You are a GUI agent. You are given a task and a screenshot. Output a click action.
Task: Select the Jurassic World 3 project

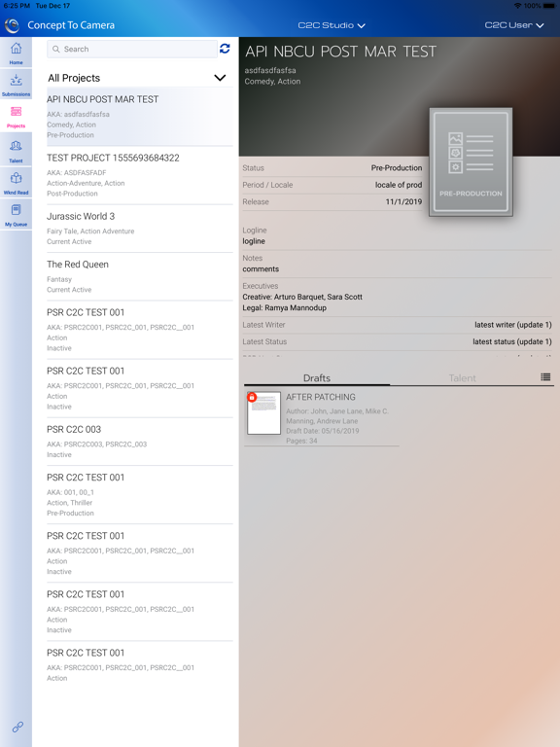[x=140, y=229]
